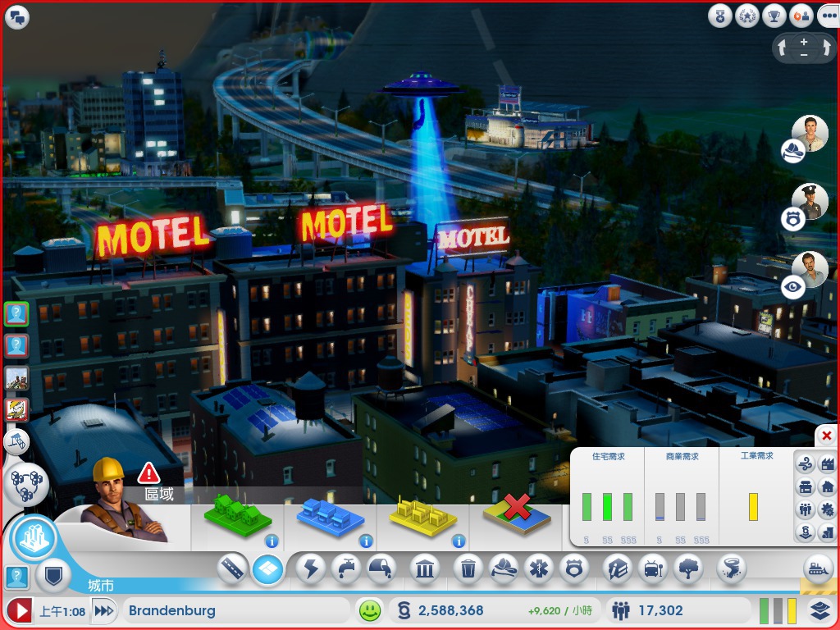Open the Education books menu
The image size is (840, 630).
[x=617, y=569]
